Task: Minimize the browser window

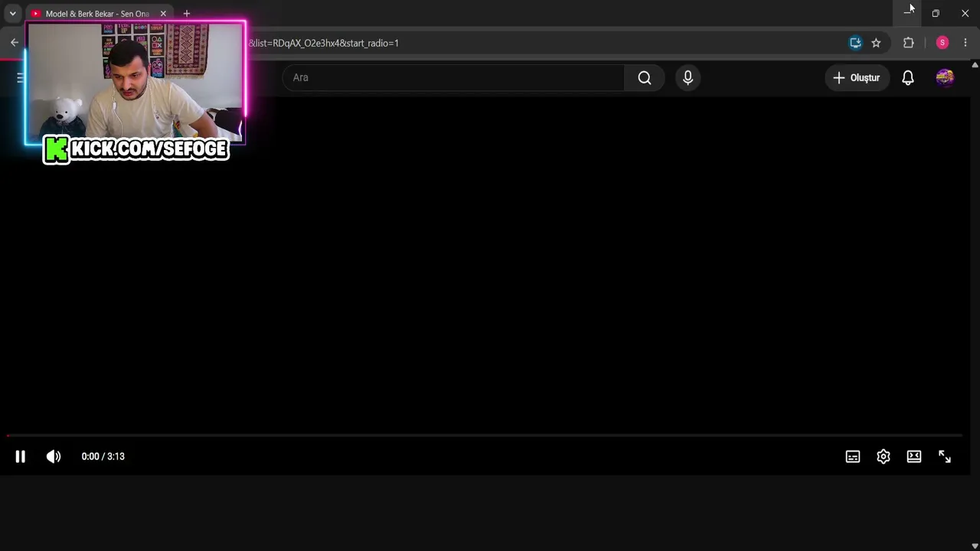Action: click(x=906, y=13)
